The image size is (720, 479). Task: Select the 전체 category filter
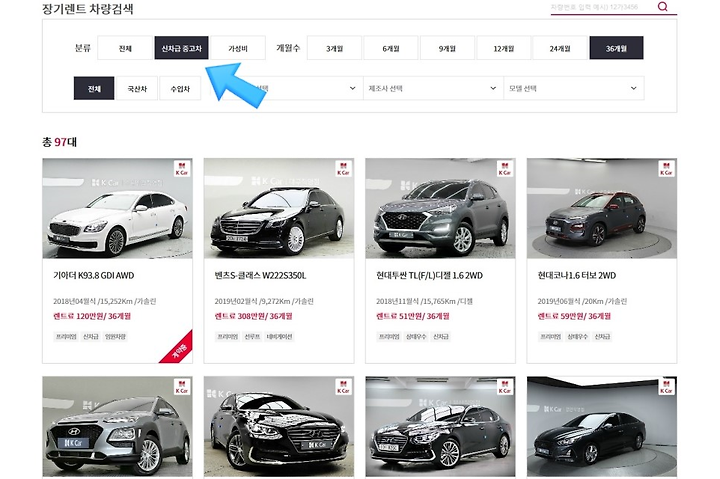pos(125,48)
